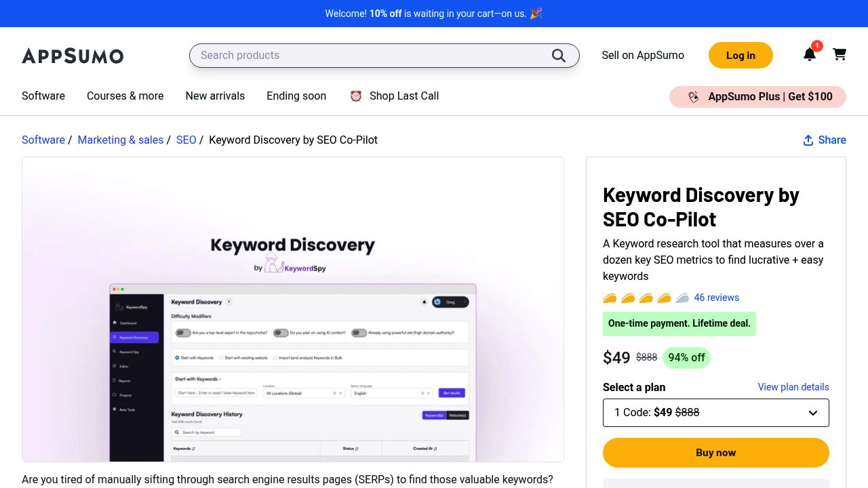
Task: Click the Last Call alarm clock icon
Action: point(356,96)
